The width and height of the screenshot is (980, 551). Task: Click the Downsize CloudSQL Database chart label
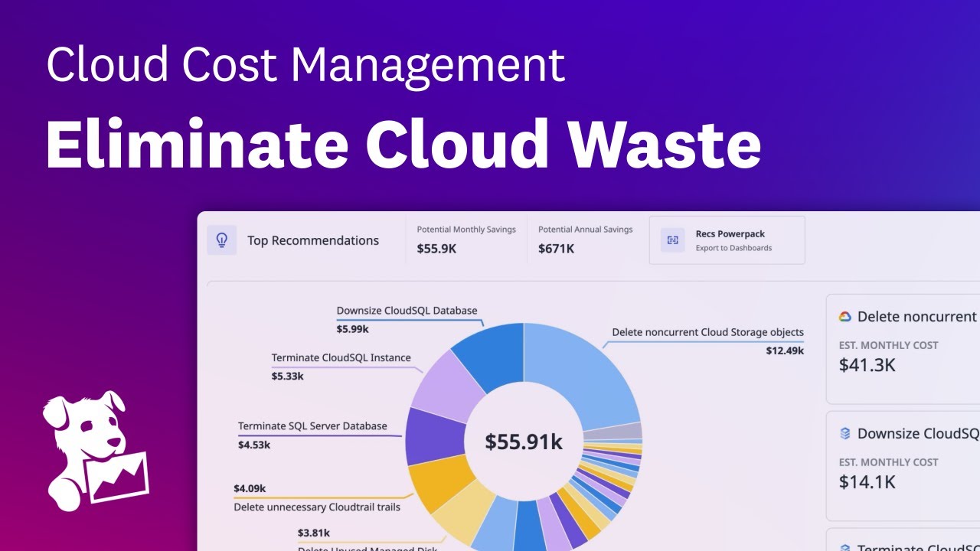click(x=407, y=311)
